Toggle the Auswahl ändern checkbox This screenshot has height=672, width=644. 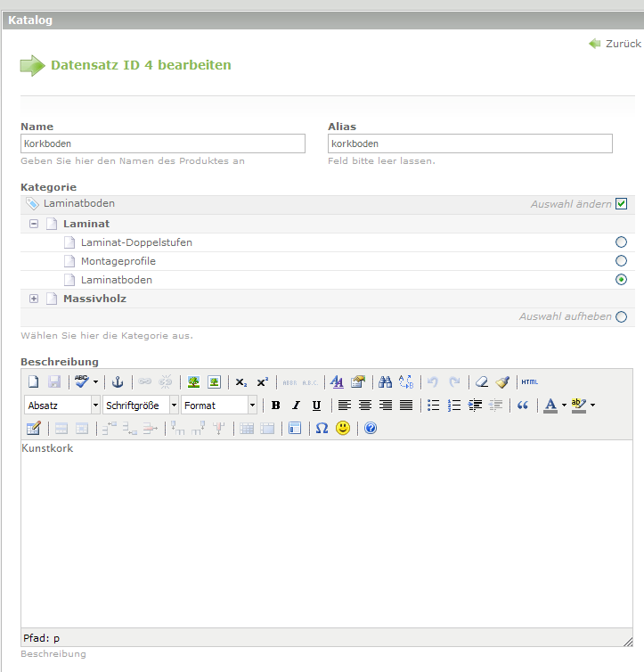(621, 204)
